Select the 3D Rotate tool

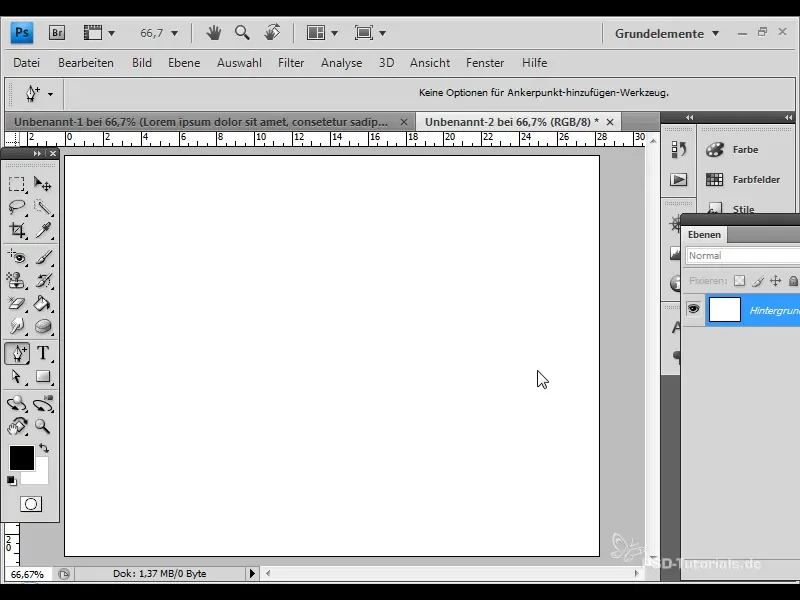point(16,404)
